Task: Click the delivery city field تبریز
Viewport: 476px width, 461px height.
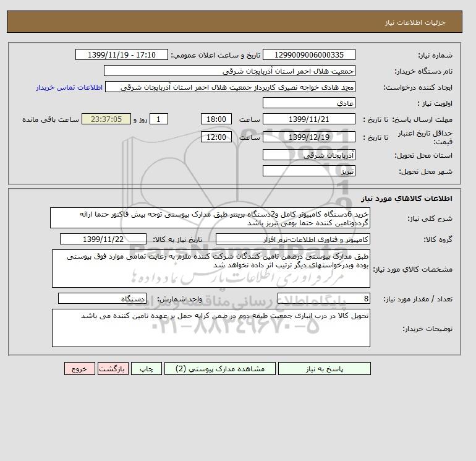Action: [x=308, y=171]
